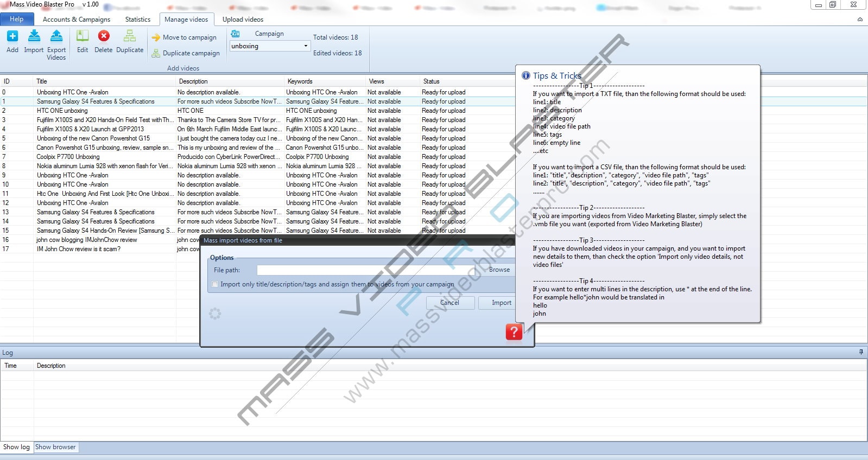Enable Import only title/description/tags checkbox
The width and height of the screenshot is (868, 460).
pos(215,284)
